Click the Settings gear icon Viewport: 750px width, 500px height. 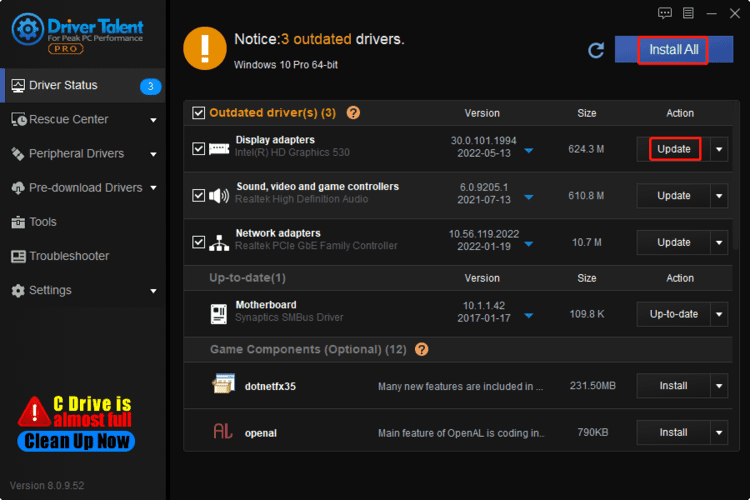(x=18, y=290)
